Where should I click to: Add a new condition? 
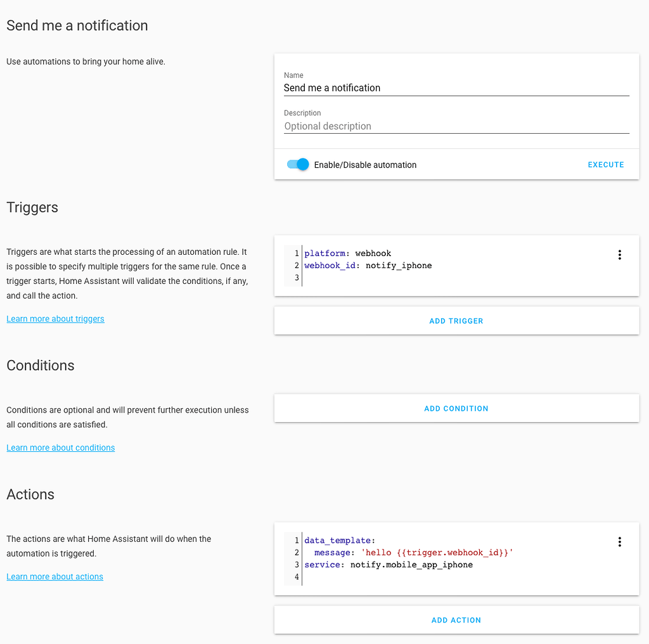pos(456,408)
